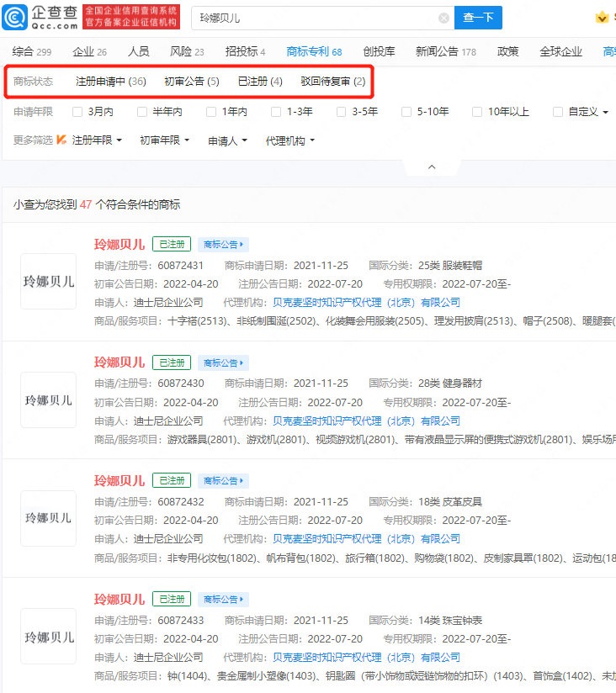The width and height of the screenshot is (616, 693).
Task: Open 商标公告 for 18类 皮革皮具 result
Action: 223,481
